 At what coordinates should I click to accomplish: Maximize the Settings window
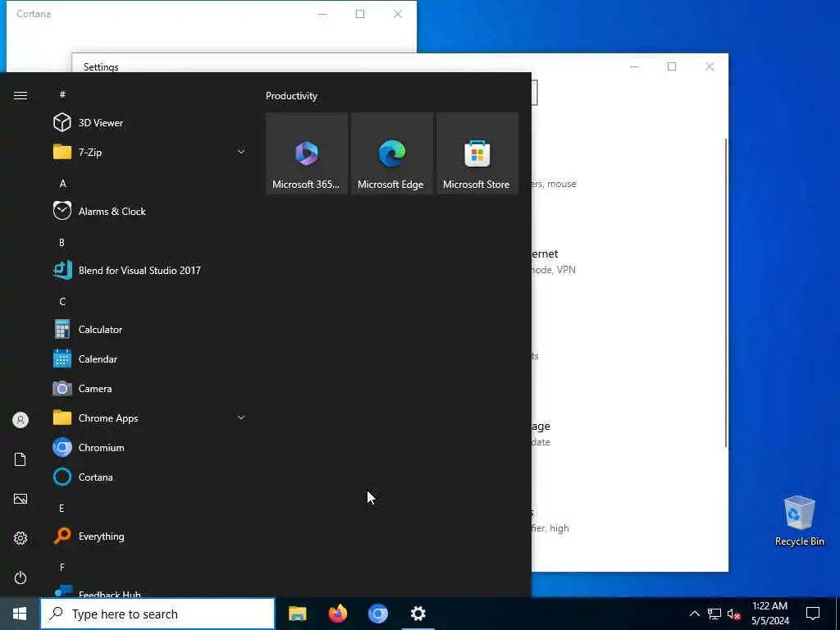click(x=672, y=66)
